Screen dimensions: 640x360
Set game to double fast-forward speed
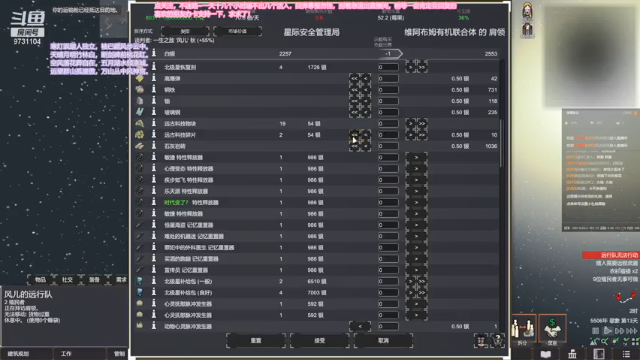tap(619, 331)
